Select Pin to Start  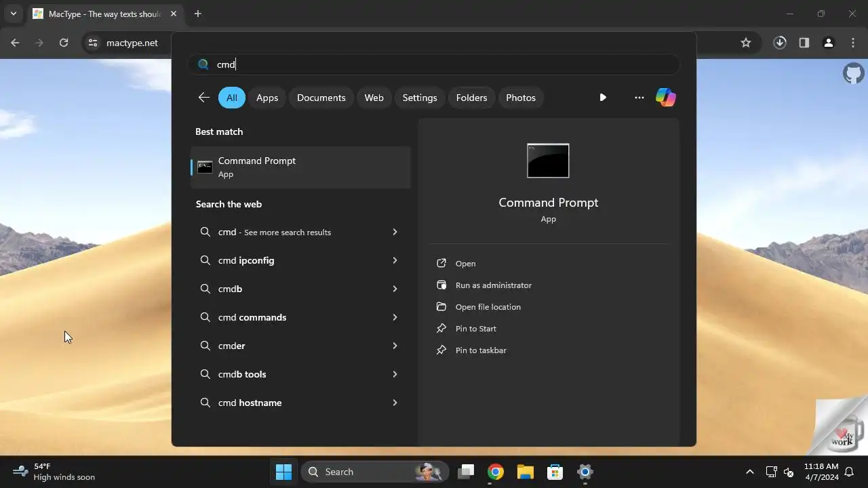(475, 329)
